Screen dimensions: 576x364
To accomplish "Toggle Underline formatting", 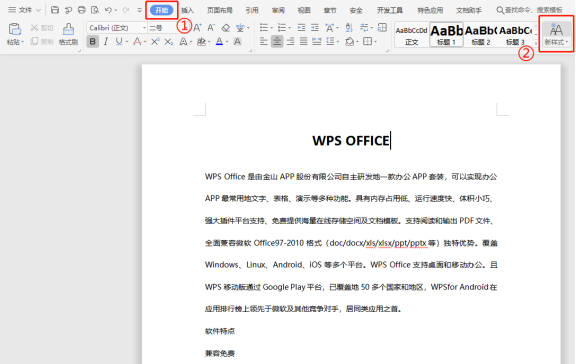I will [119, 42].
